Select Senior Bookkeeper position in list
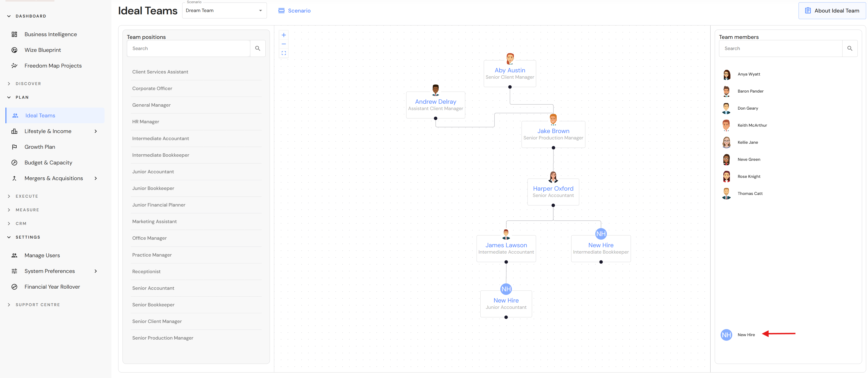Viewport: 868px width, 378px height. 153,305
